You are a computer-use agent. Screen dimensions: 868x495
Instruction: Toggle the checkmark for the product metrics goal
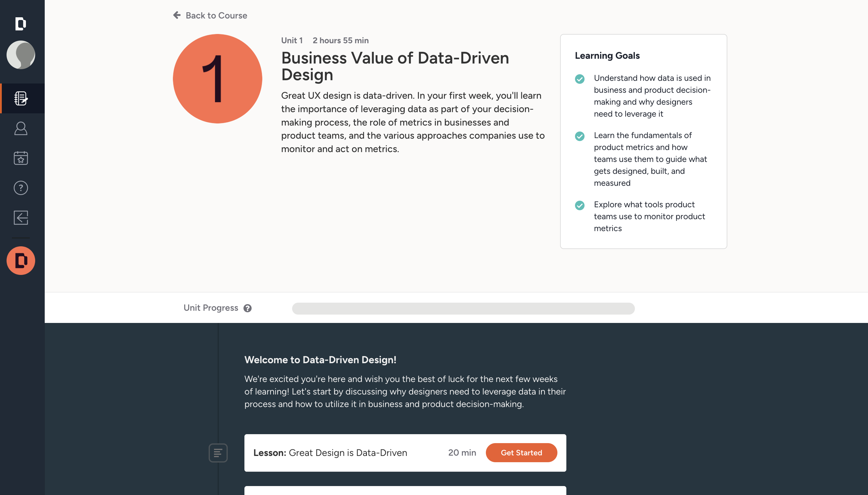tap(579, 136)
